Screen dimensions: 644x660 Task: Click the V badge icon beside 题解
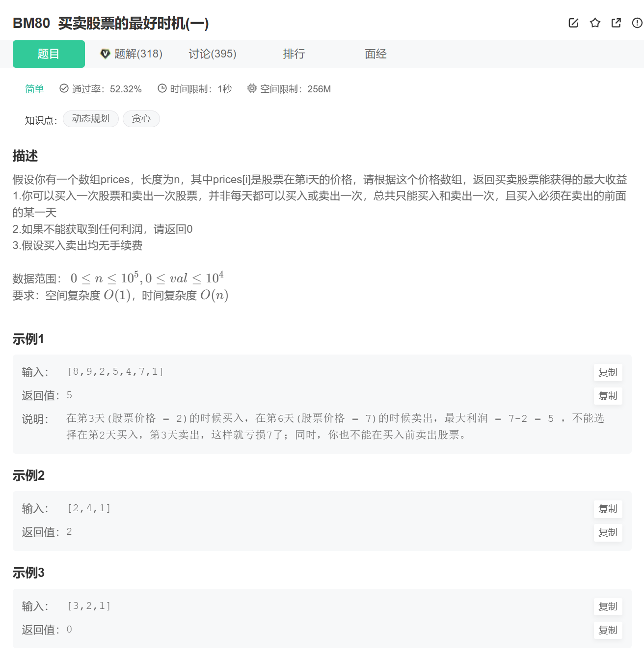pos(105,54)
